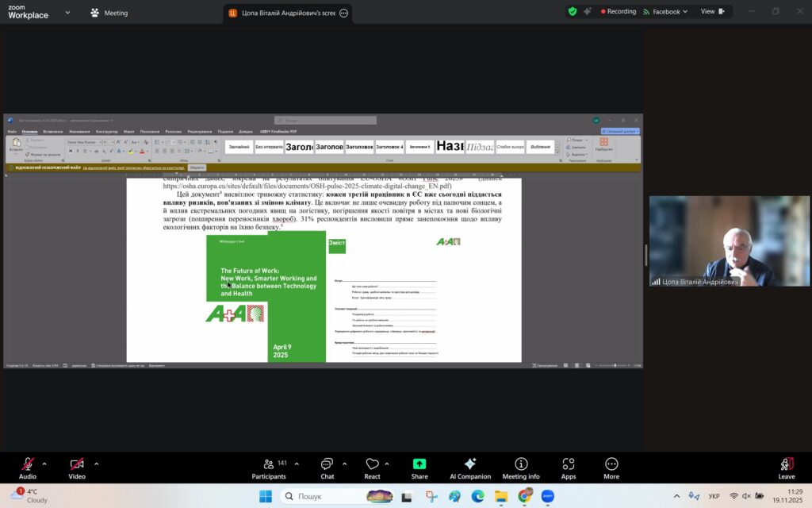Open the React emoji menu
The width and height of the screenshot is (812, 508).
[372, 468]
